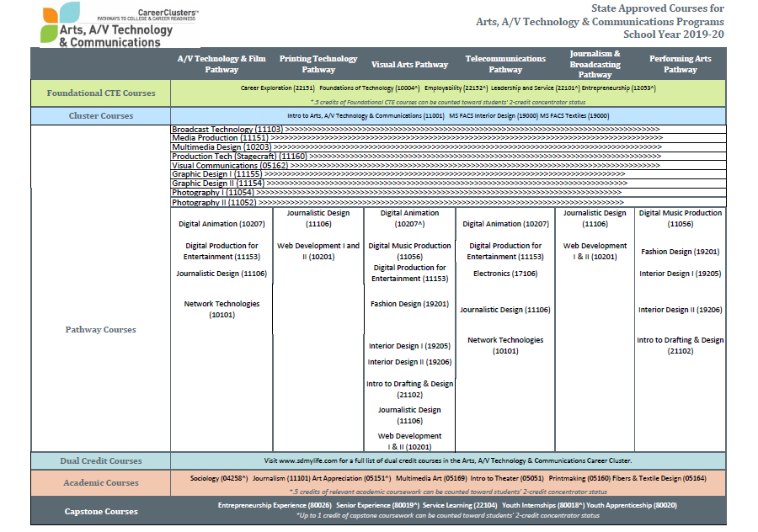Click the orange petal in the cluster logo
Viewport: 758px width, 532px height.
point(50,14)
